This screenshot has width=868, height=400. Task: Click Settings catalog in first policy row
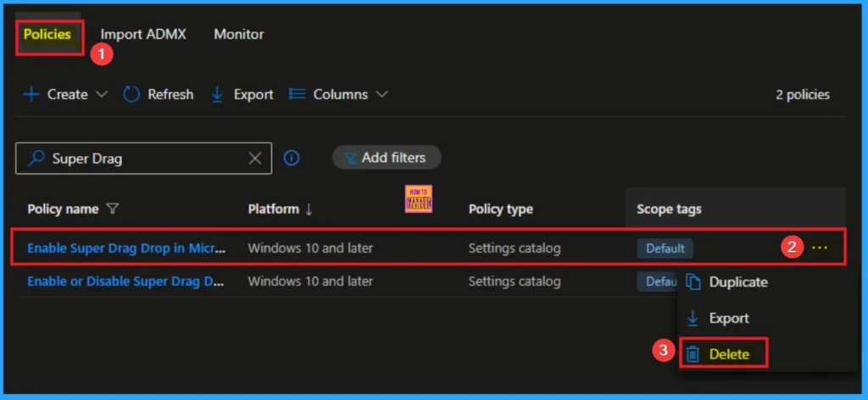tap(515, 248)
